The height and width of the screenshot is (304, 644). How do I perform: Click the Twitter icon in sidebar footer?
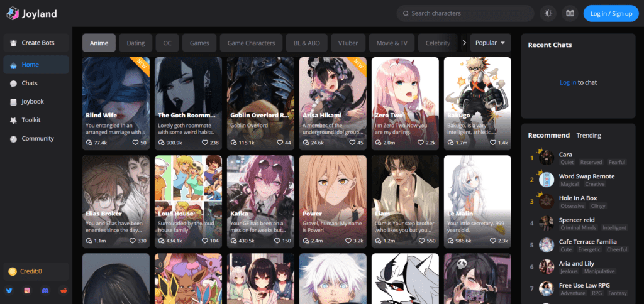(x=9, y=291)
